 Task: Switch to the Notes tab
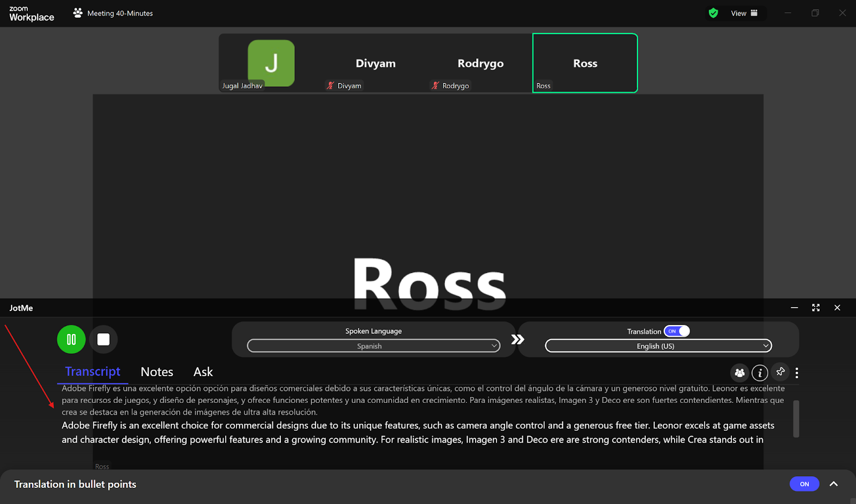pyautogui.click(x=157, y=372)
